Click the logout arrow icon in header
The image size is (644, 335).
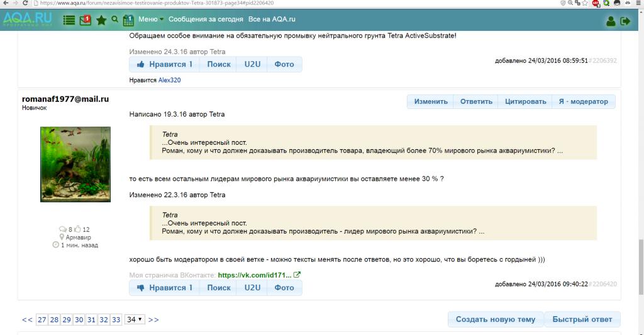click(625, 21)
